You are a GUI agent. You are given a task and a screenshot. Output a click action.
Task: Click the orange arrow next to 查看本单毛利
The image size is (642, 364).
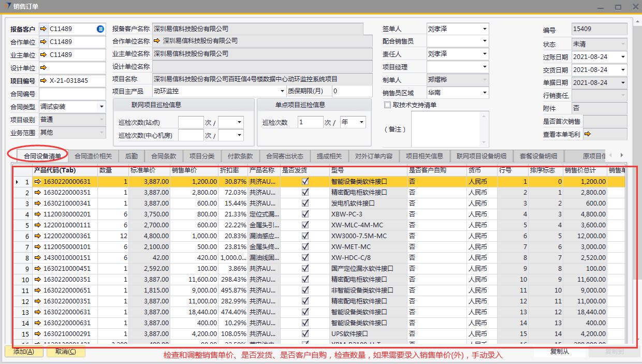pyautogui.click(x=588, y=134)
